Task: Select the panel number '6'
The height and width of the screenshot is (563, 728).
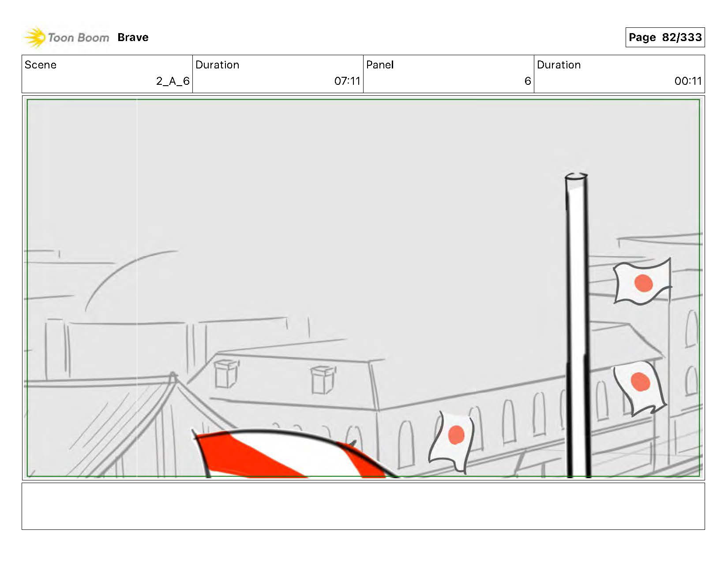Action: click(527, 81)
